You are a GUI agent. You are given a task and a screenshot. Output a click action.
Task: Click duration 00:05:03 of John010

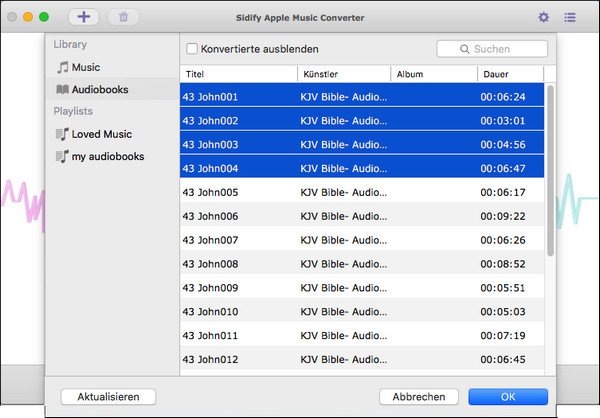(x=503, y=312)
